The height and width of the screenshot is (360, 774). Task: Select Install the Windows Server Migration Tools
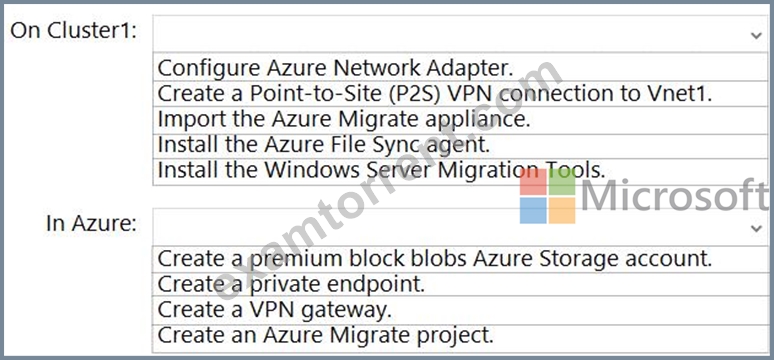pyautogui.click(x=461, y=171)
